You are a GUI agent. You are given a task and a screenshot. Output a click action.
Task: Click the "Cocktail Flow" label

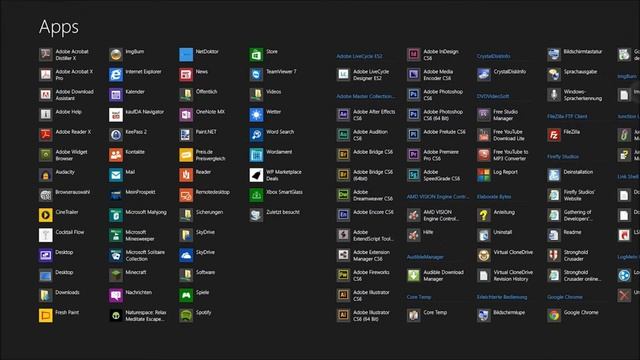tap(70, 232)
